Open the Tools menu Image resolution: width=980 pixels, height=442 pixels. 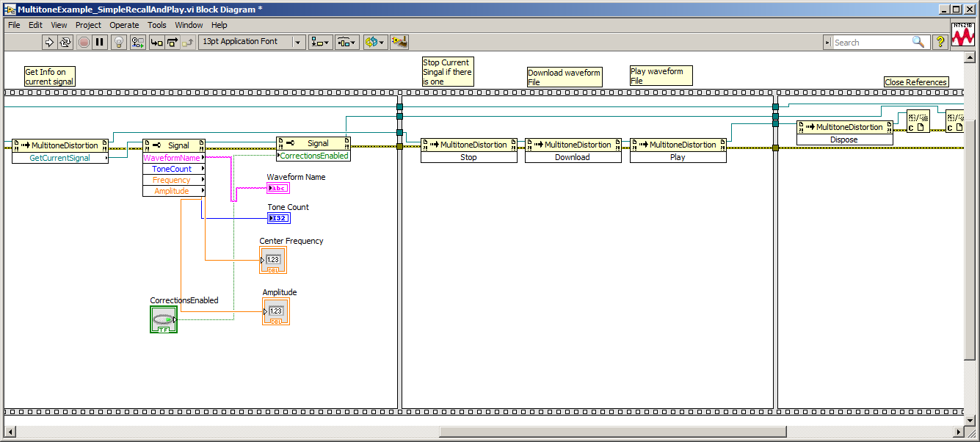157,25
